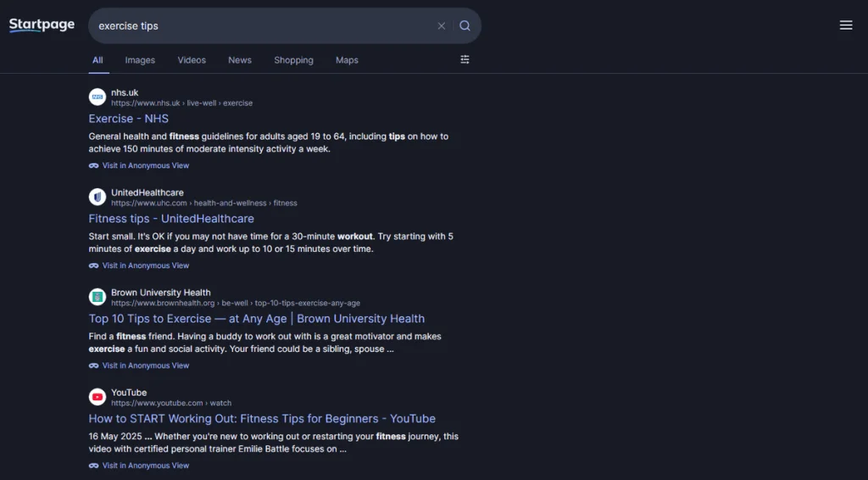Open 'Fitness tips - UnitedHealthcare' result
Image resolution: width=868 pixels, height=480 pixels.
pyautogui.click(x=171, y=219)
